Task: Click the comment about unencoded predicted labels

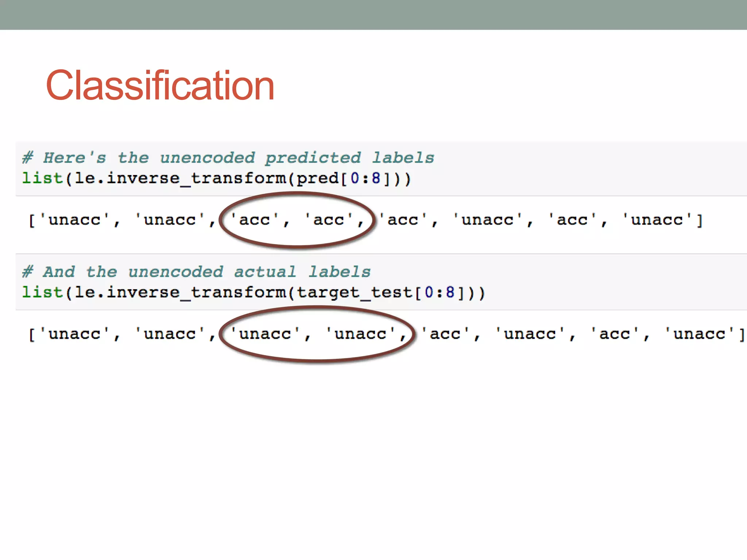Action: point(228,158)
